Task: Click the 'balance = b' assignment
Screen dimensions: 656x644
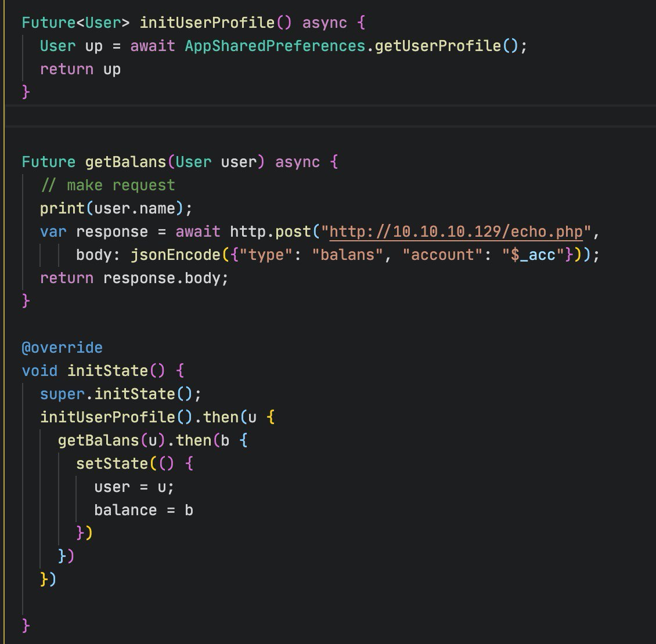Action: point(143,510)
